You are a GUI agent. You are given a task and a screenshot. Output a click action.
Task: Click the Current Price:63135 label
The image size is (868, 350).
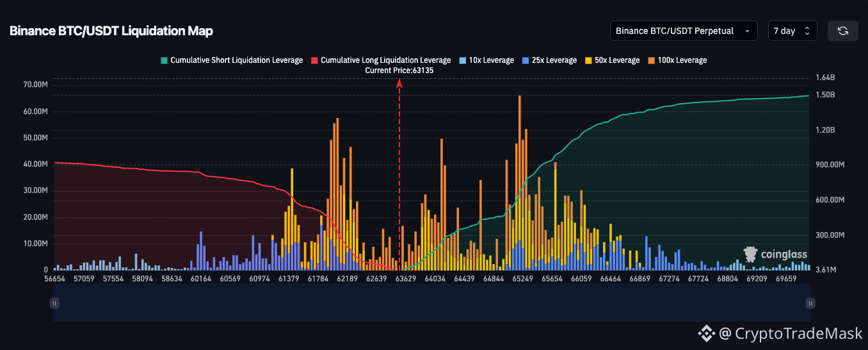point(399,71)
